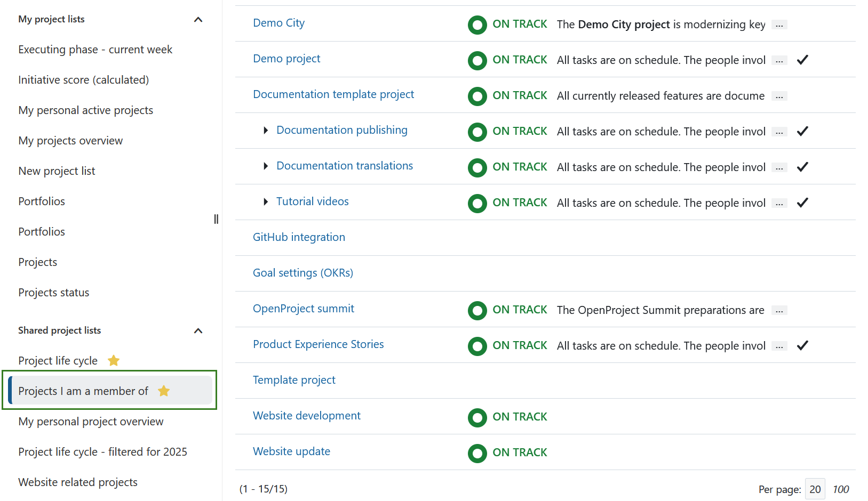
Task: Open the ellipsis menu on OpenProject summit status
Action: tap(779, 310)
